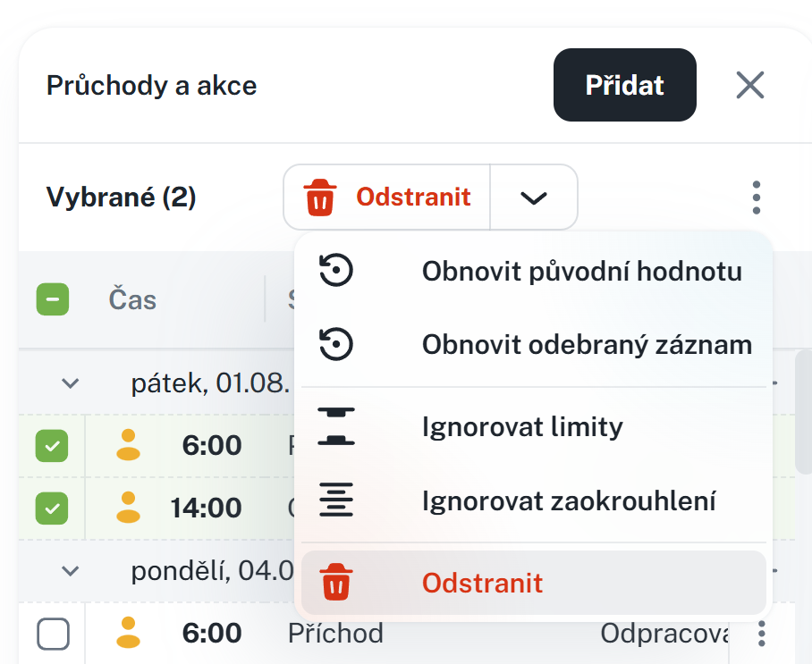Uncheck the 14:00 row checkbox

(x=52, y=508)
